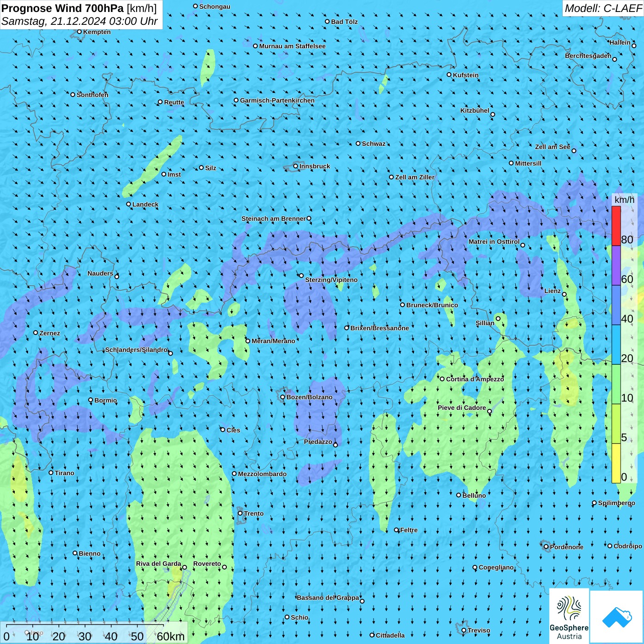Image resolution: width=644 pixels, height=644 pixels.
Task: Click the GeoSphere Austria logo
Action: tap(569, 616)
